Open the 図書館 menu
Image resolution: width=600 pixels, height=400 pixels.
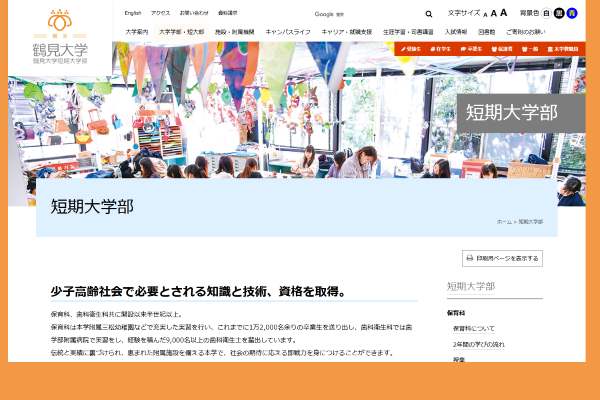pyautogui.click(x=486, y=32)
